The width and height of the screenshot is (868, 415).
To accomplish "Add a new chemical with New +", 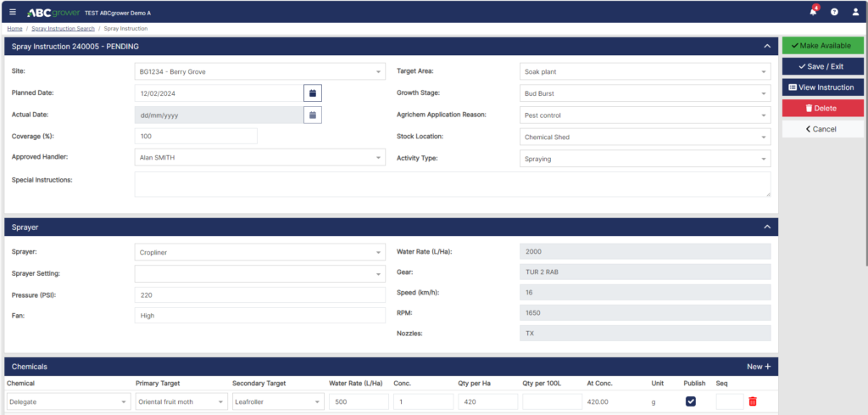I will (x=759, y=367).
